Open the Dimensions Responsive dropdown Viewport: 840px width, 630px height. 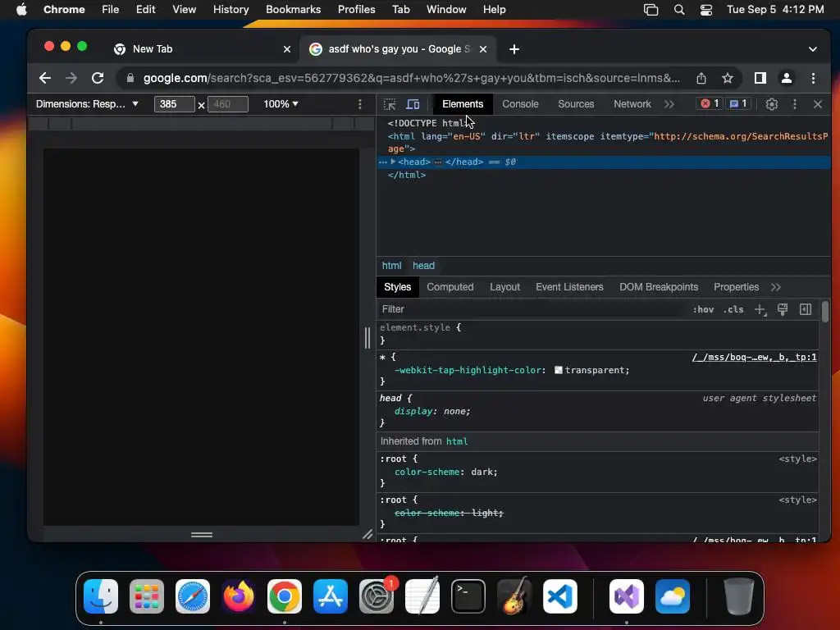click(87, 104)
